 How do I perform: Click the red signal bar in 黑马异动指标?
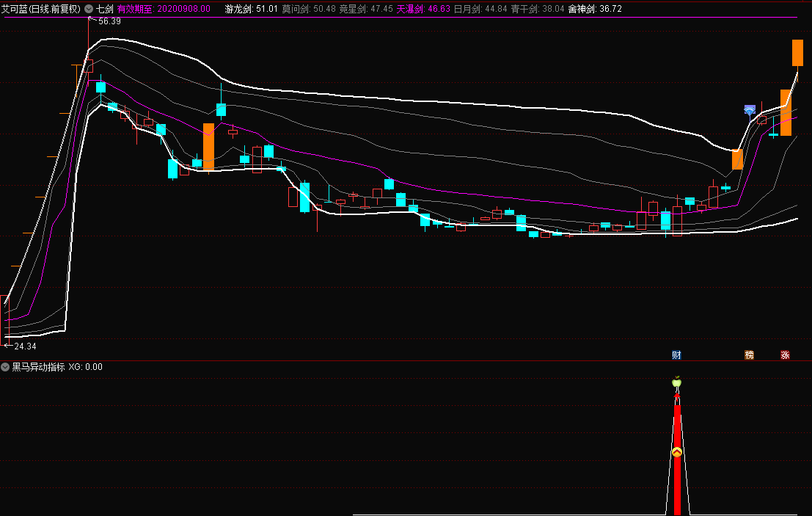tap(677, 460)
